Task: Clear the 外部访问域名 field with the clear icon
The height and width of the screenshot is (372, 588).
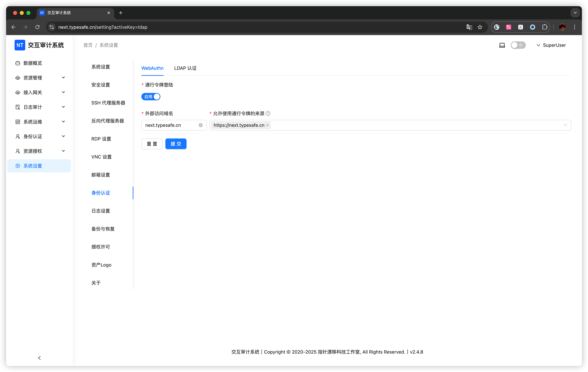Action: pos(201,125)
